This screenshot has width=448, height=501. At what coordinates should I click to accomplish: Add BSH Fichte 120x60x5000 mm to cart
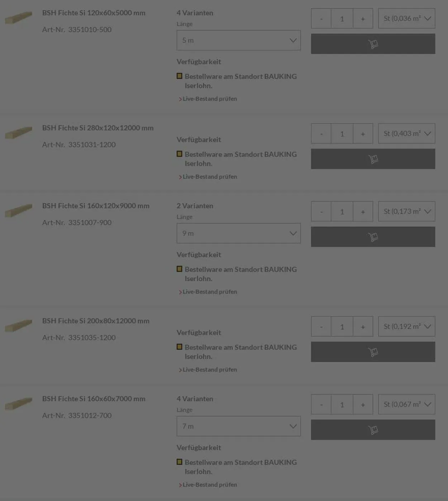click(x=373, y=44)
